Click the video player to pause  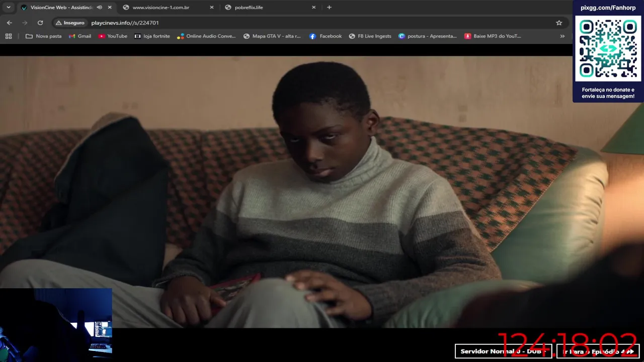pyautogui.click(x=322, y=191)
